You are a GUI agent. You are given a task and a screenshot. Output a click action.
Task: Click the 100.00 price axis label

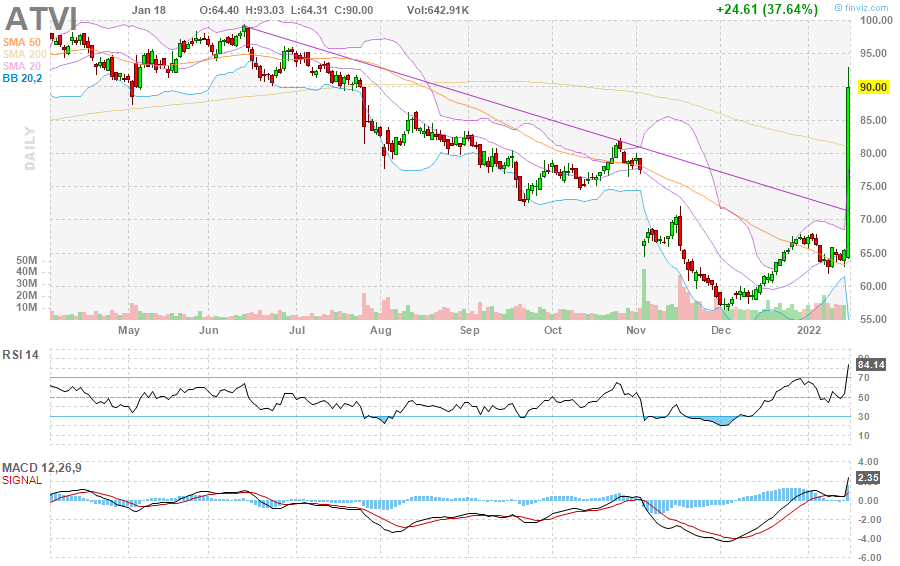click(876, 21)
